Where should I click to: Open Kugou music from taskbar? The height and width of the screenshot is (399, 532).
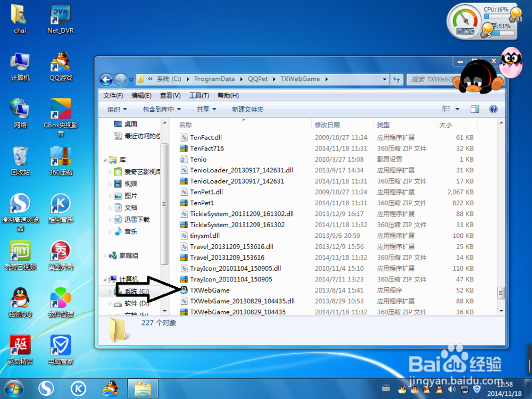78,388
